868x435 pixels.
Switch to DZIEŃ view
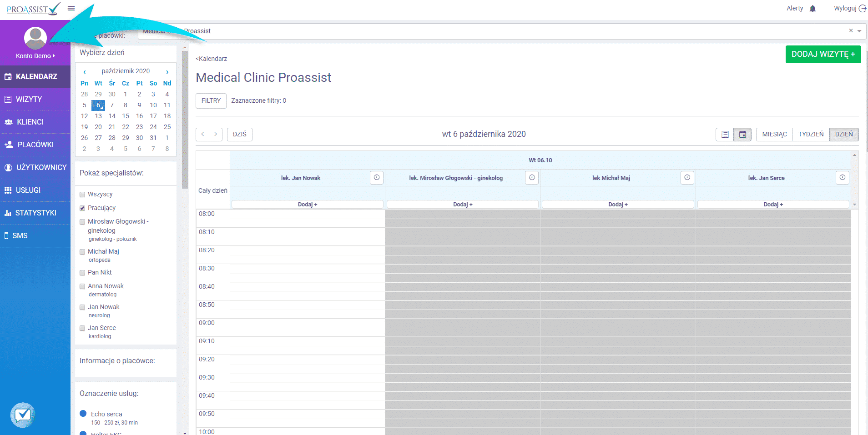click(844, 135)
